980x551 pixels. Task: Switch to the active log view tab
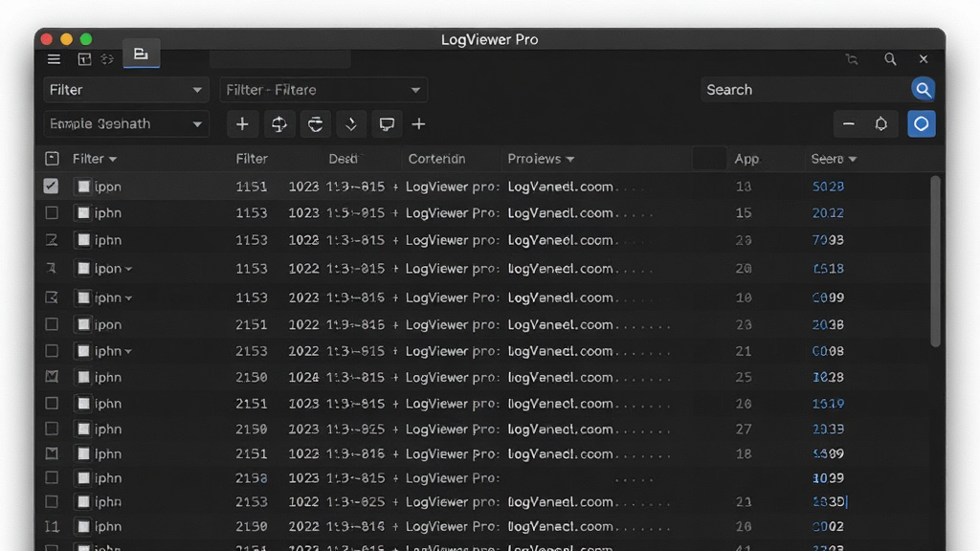(x=142, y=54)
